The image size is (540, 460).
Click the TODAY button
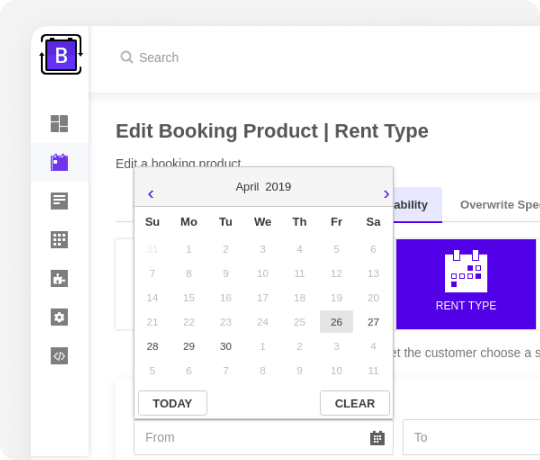pos(173,403)
